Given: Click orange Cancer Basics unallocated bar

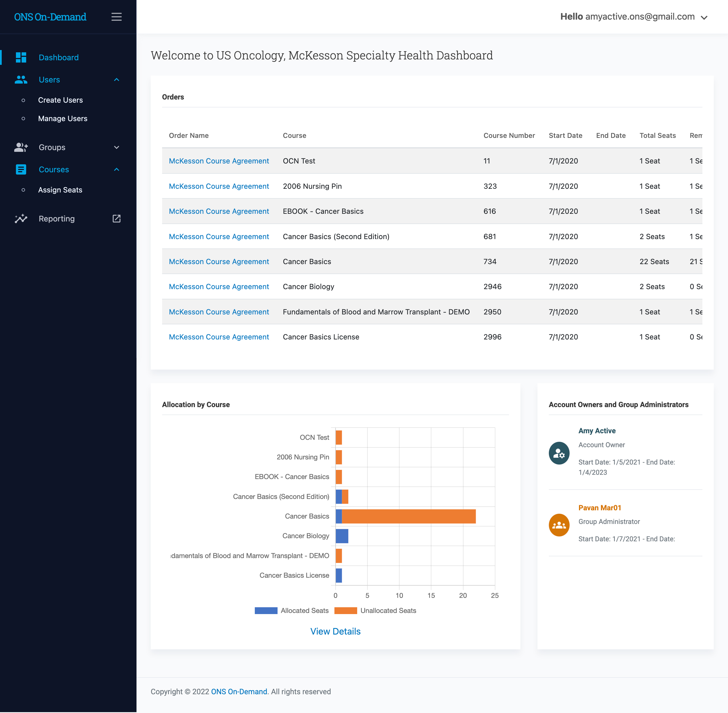Looking at the screenshot, I should [x=408, y=516].
